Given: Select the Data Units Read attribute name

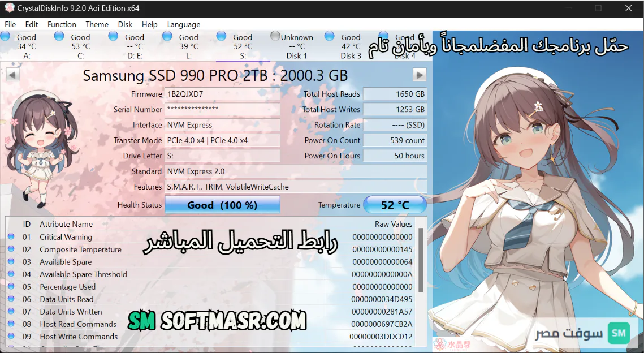Looking at the screenshot, I should pyautogui.click(x=67, y=299).
